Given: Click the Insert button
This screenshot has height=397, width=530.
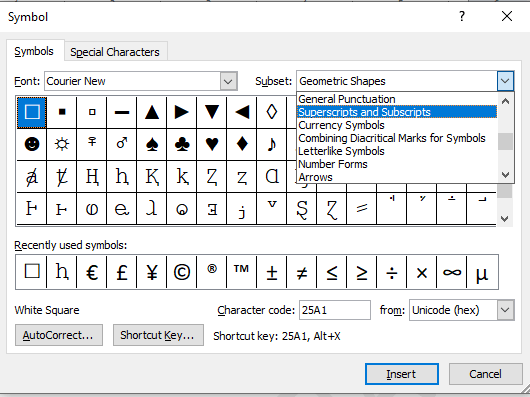Looking at the screenshot, I should (x=402, y=374).
